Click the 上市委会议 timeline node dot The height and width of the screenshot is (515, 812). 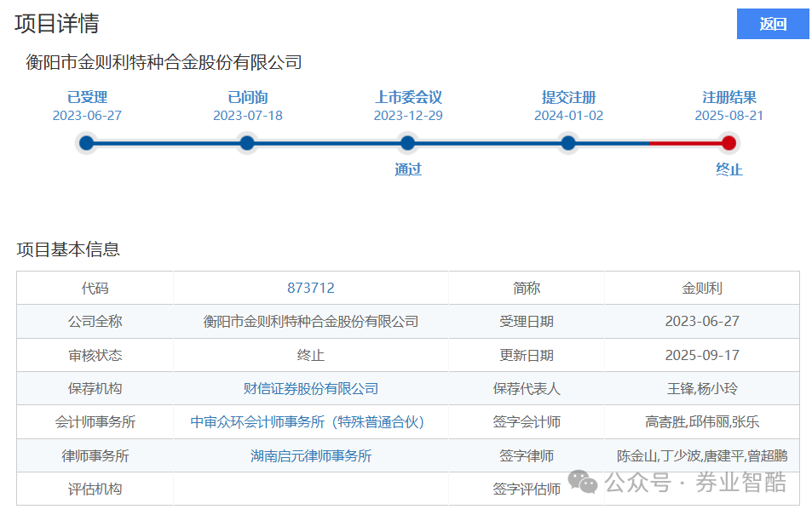407,143
